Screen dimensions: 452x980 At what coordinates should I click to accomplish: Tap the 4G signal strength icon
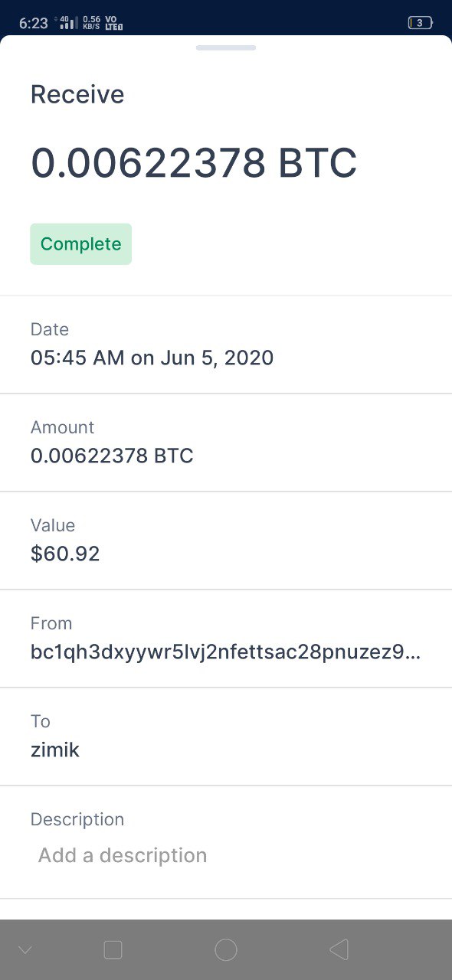point(68,23)
